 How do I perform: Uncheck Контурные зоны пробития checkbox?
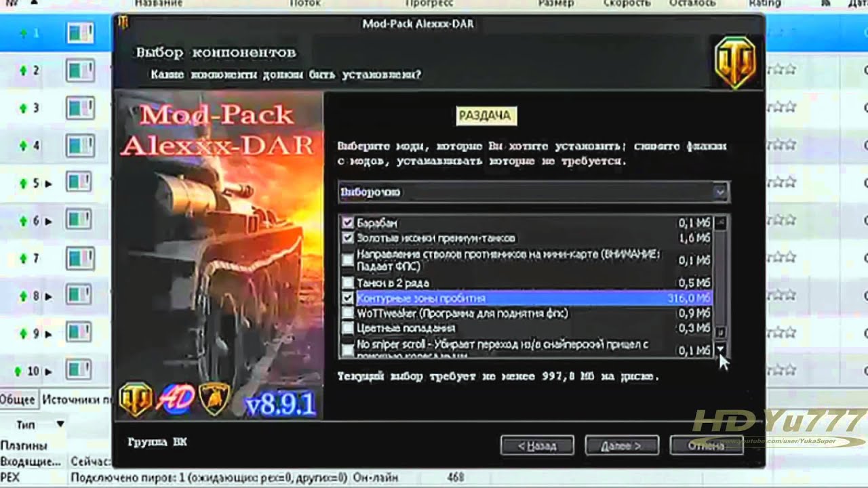[348, 298]
